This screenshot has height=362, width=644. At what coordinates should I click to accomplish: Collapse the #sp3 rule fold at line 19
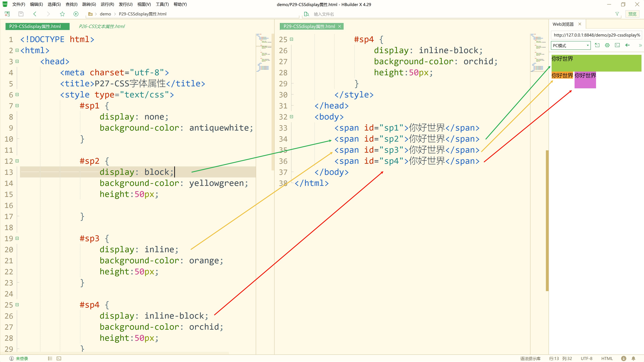(17, 238)
